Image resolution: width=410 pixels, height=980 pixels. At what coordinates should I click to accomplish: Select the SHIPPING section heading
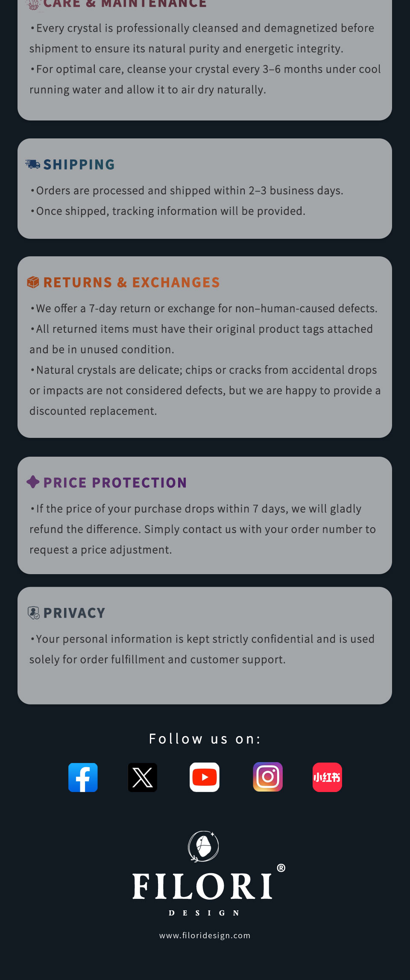(79, 164)
